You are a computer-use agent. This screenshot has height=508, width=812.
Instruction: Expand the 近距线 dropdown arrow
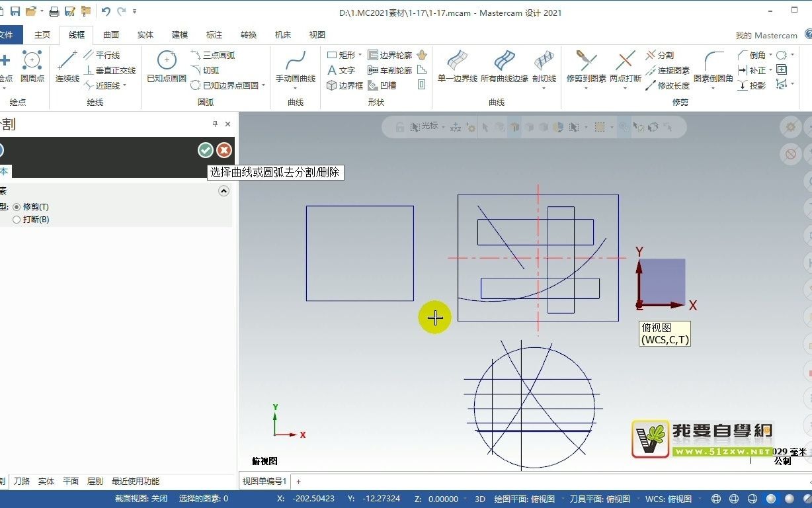[124, 85]
